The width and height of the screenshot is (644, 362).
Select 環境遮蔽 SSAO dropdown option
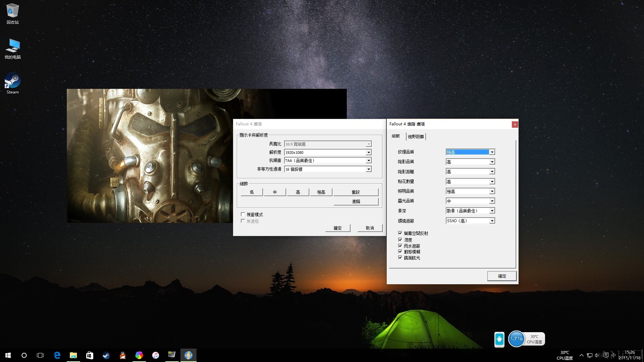coord(470,220)
